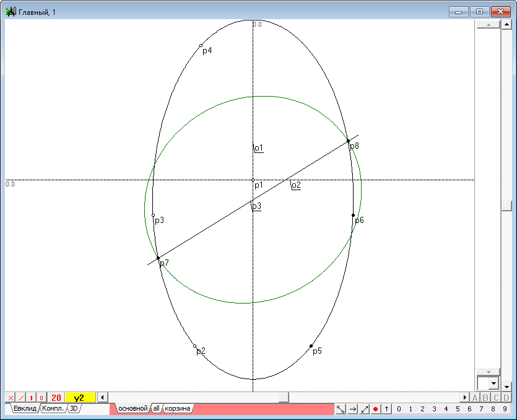
Task: Click the red slash line button
Action: (x=21, y=398)
